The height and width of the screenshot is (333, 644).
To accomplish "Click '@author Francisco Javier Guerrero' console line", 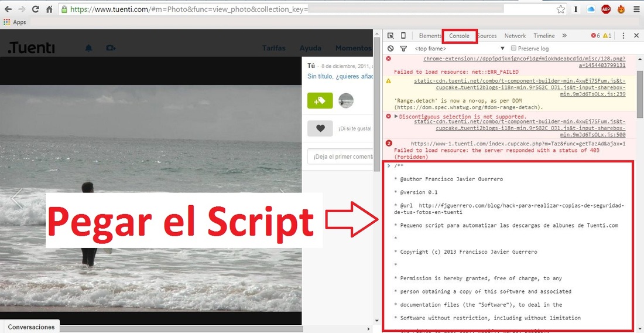I will click(448, 179).
